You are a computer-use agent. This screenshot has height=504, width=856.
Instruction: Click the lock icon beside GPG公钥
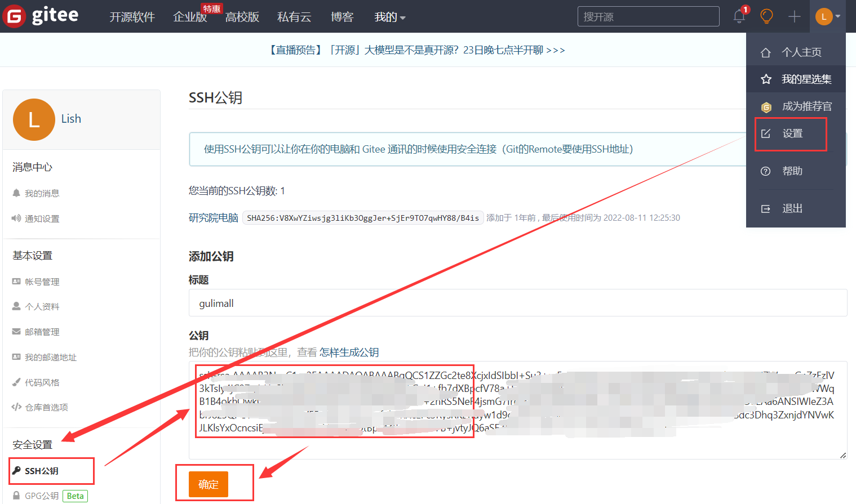(x=16, y=496)
